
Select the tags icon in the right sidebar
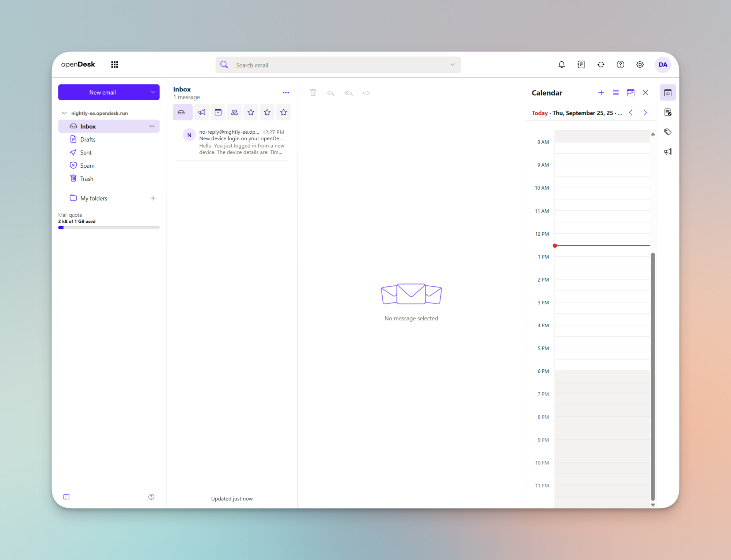pyautogui.click(x=668, y=132)
